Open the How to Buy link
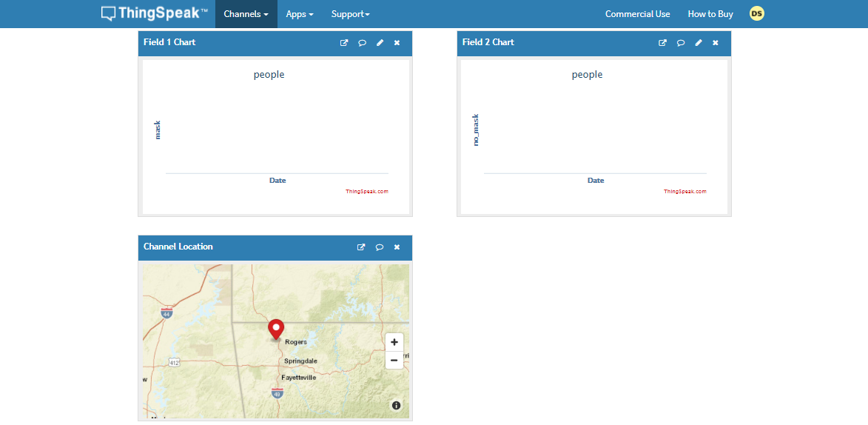This screenshot has height=425, width=868. point(710,14)
